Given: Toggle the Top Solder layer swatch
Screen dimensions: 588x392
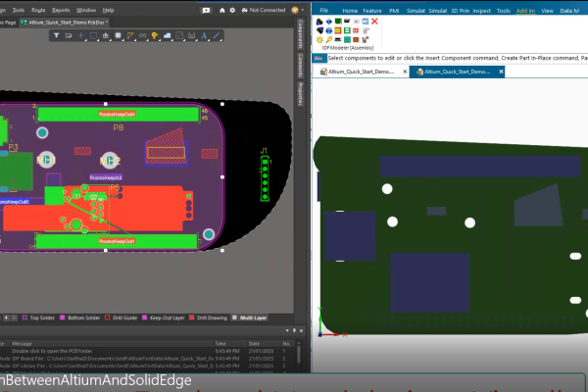Looking at the screenshot, I should pos(24,318).
